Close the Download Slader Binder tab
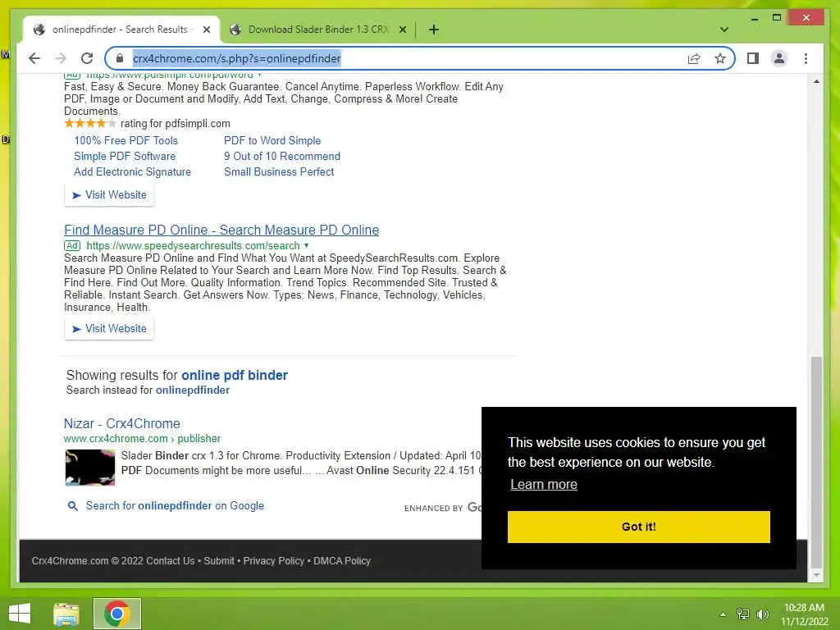840x630 pixels. point(403,30)
